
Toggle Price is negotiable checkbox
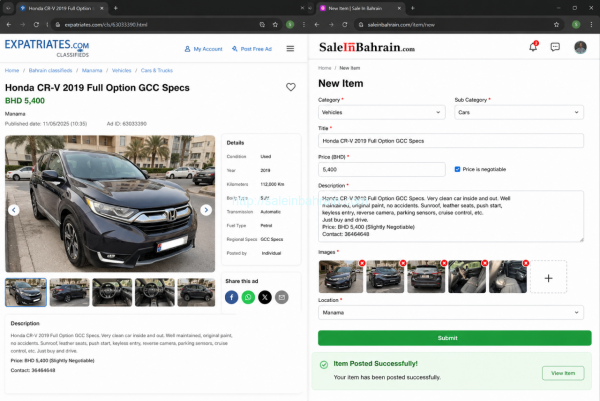(x=457, y=169)
